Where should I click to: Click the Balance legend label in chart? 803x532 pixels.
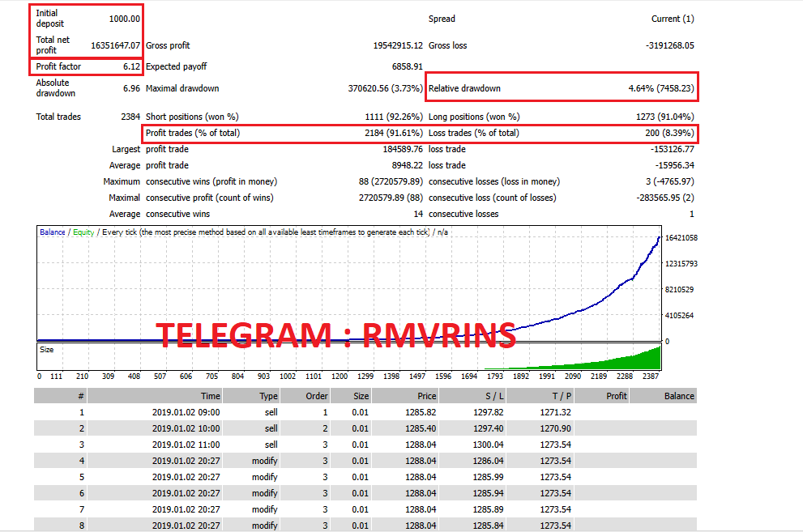point(52,232)
